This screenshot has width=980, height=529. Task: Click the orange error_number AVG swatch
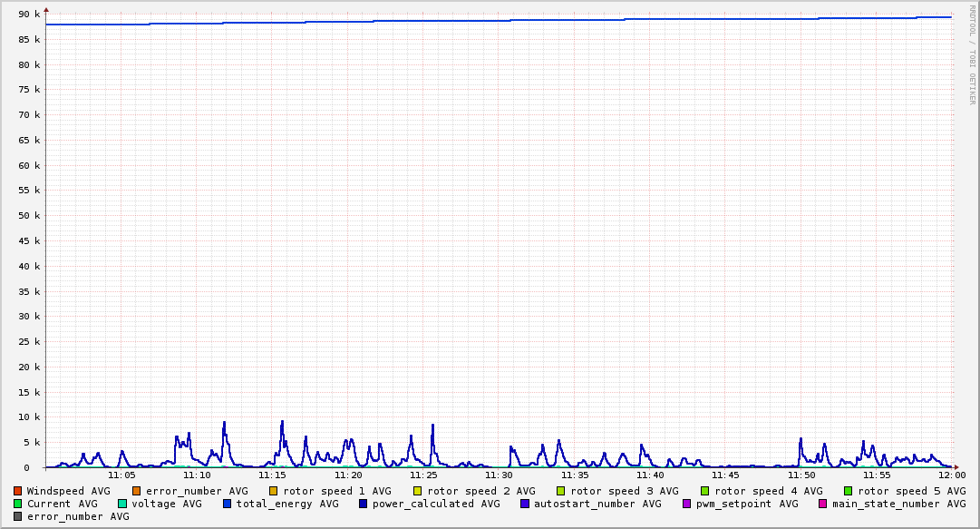coord(137,491)
